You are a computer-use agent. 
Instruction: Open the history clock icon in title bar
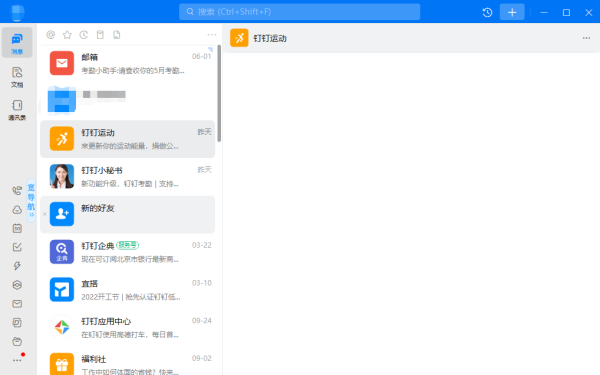pyautogui.click(x=487, y=12)
